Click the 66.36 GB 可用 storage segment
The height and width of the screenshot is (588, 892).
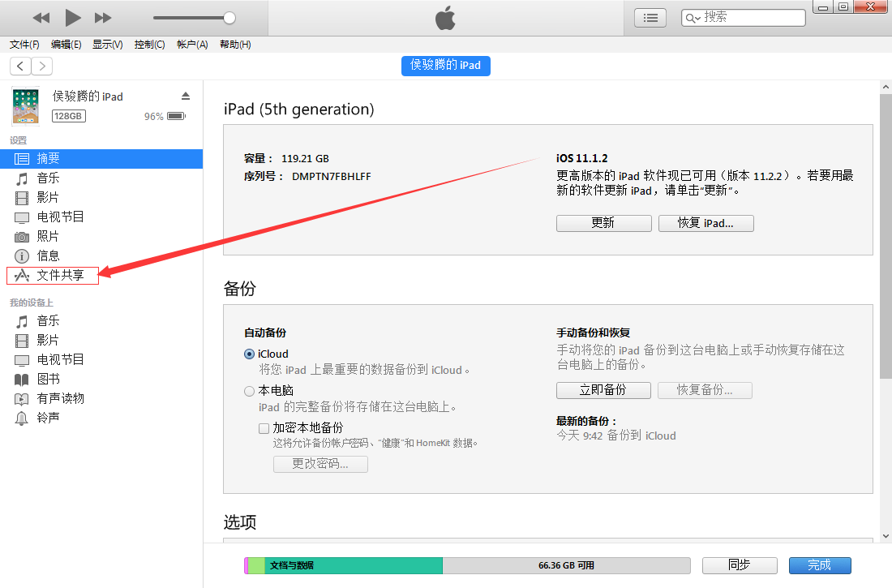tap(567, 565)
